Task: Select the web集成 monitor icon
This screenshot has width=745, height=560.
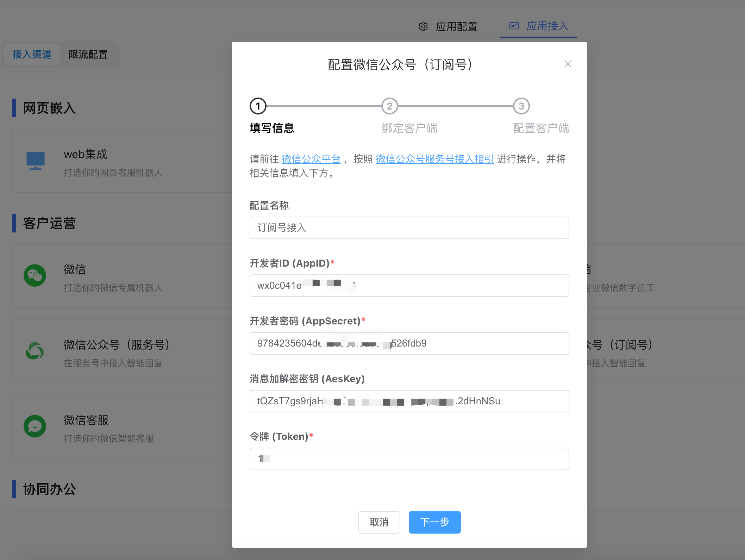Action: point(36,161)
